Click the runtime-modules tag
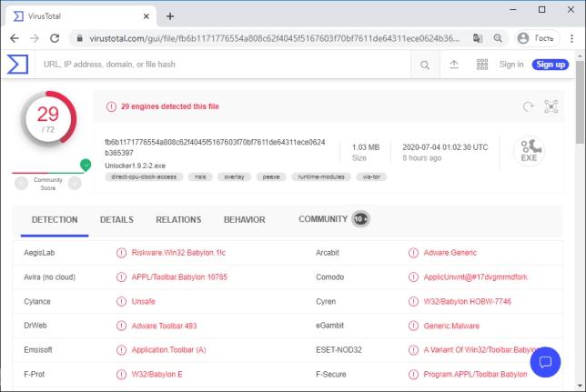586x392 pixels. 321,176
